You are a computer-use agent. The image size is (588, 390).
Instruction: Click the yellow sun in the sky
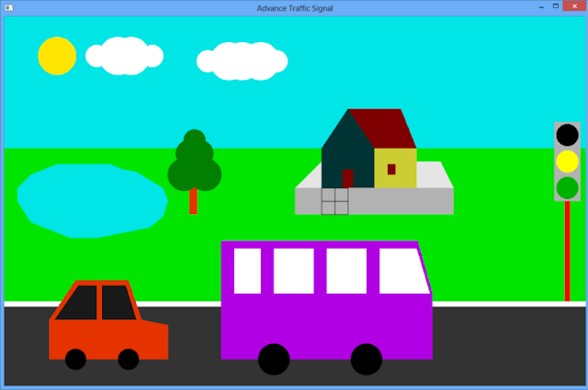click(57, 56)
